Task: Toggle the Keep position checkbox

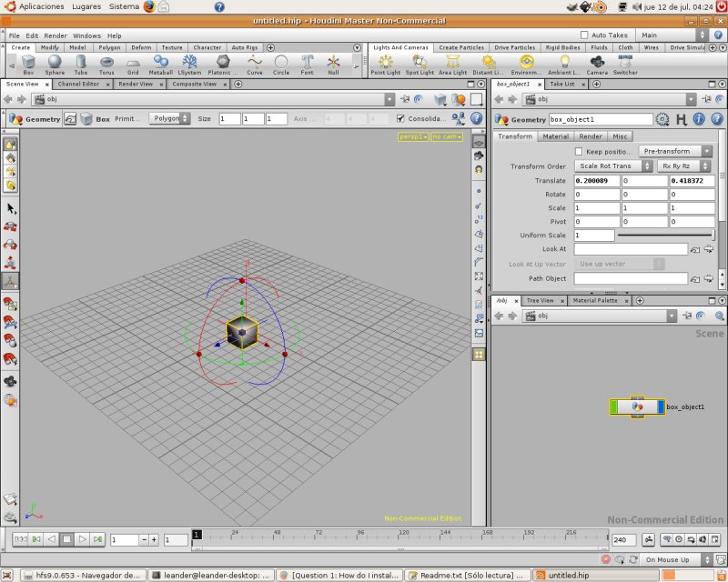Action: click(x=579, y=151)
